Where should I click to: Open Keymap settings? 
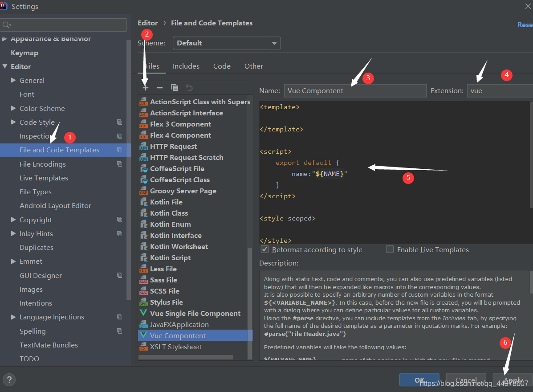click(x=24, y=53)
